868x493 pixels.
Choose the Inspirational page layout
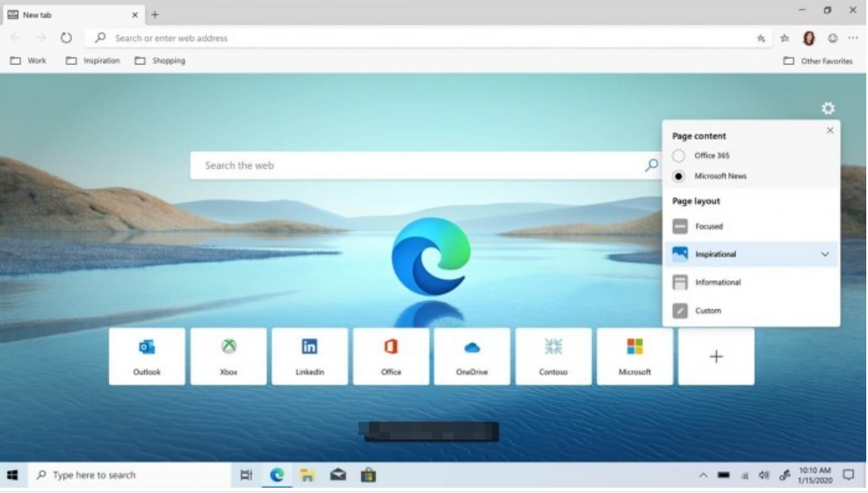coord(751,254)
